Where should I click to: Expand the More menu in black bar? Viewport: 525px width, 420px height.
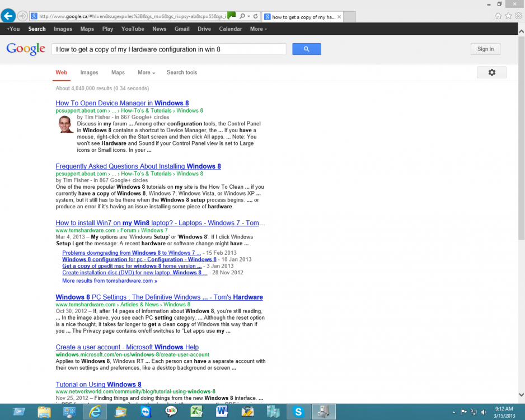tap(259, 29)
